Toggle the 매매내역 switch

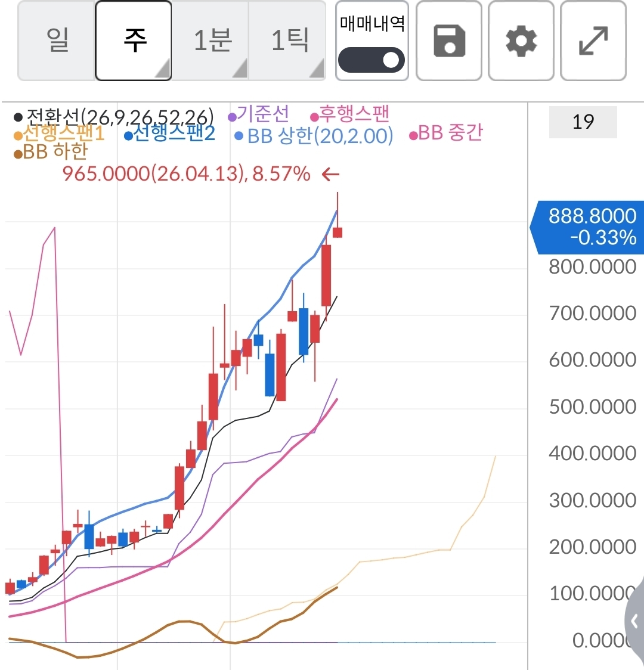(x=371, y=60)
